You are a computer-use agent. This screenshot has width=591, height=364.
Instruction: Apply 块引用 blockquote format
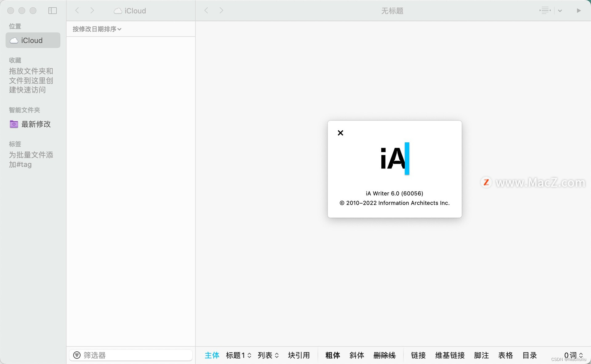tap(299, 355)
